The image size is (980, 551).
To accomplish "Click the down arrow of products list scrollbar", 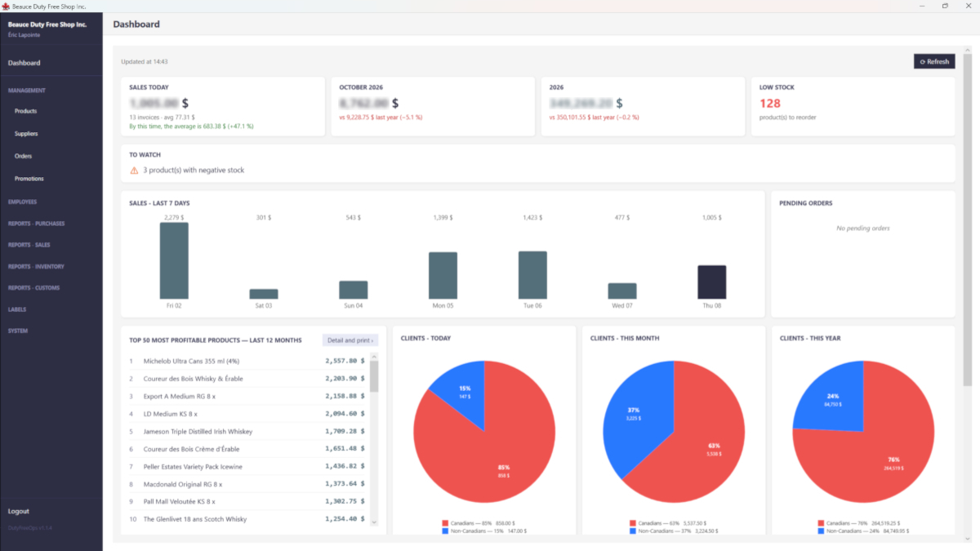I will (374, 522).
